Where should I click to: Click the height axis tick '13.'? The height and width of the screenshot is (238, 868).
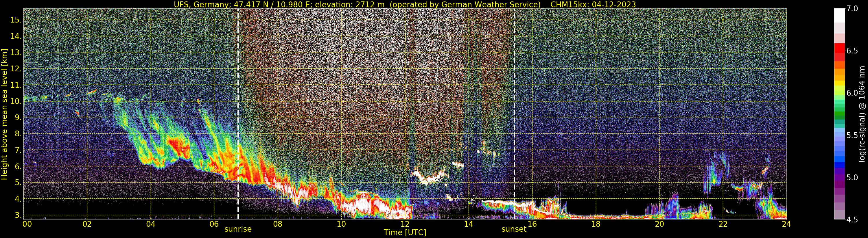pos(16,53)
